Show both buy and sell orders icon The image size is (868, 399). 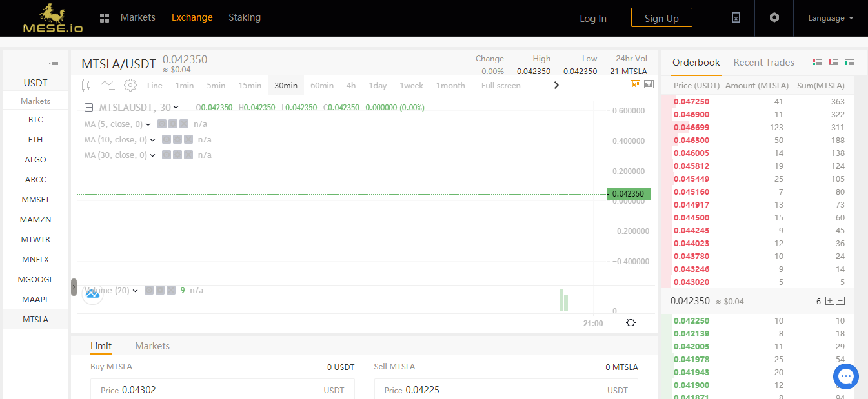tap(818, 63)
